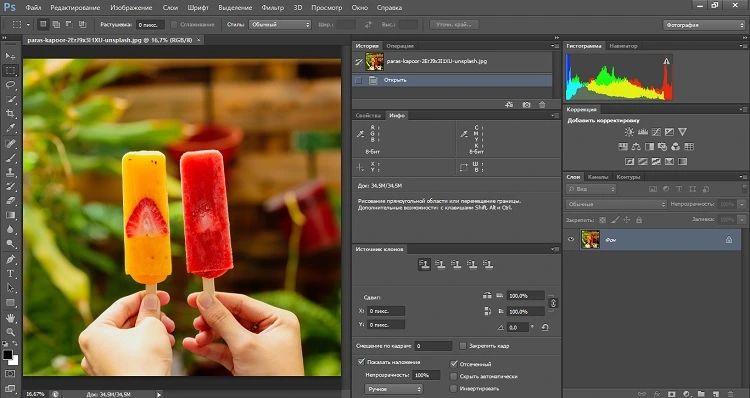The width and height of the screenshot is (750, 398).
Task: Select the Blur tool
Action: pyautogui.click(x=10, y=230)
